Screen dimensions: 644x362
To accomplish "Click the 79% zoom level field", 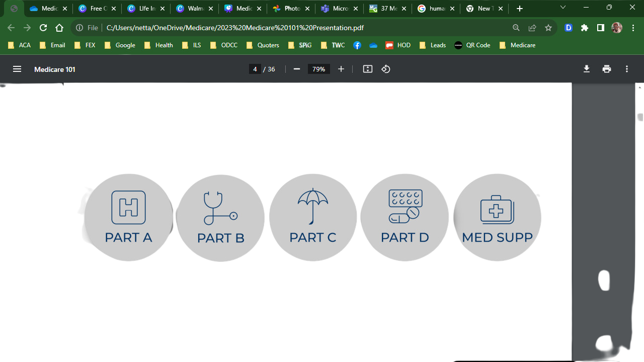I will [318, 69].
